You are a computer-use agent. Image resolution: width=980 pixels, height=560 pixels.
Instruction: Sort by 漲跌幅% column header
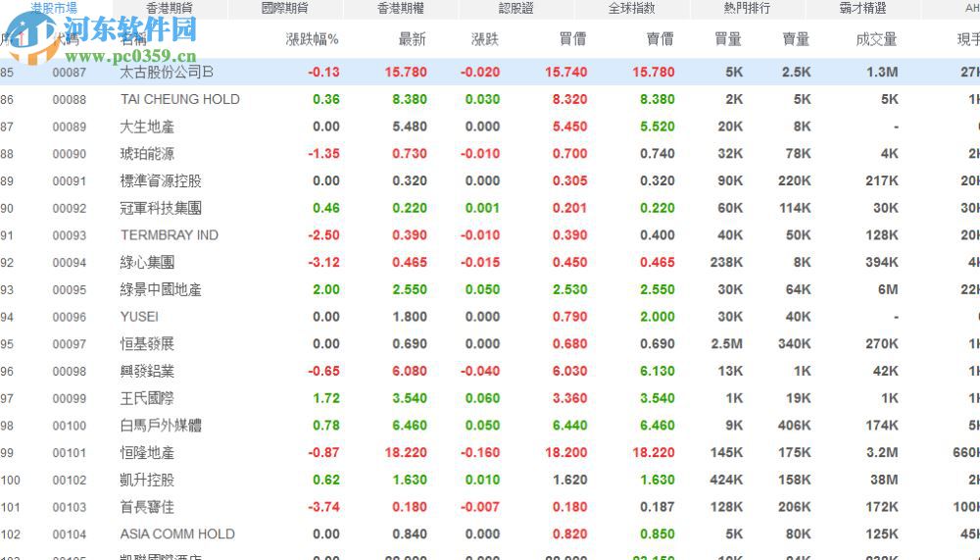[312, 39]
